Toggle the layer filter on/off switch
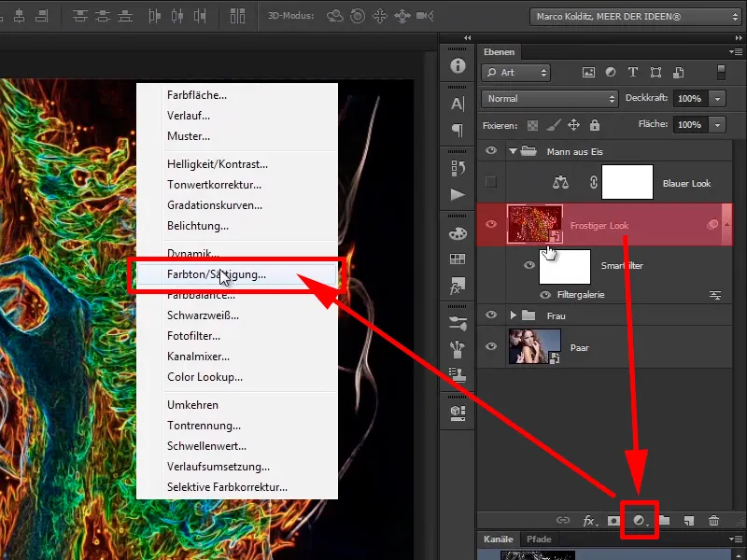The width and height of the screenshot is (747, 560). 721,73
